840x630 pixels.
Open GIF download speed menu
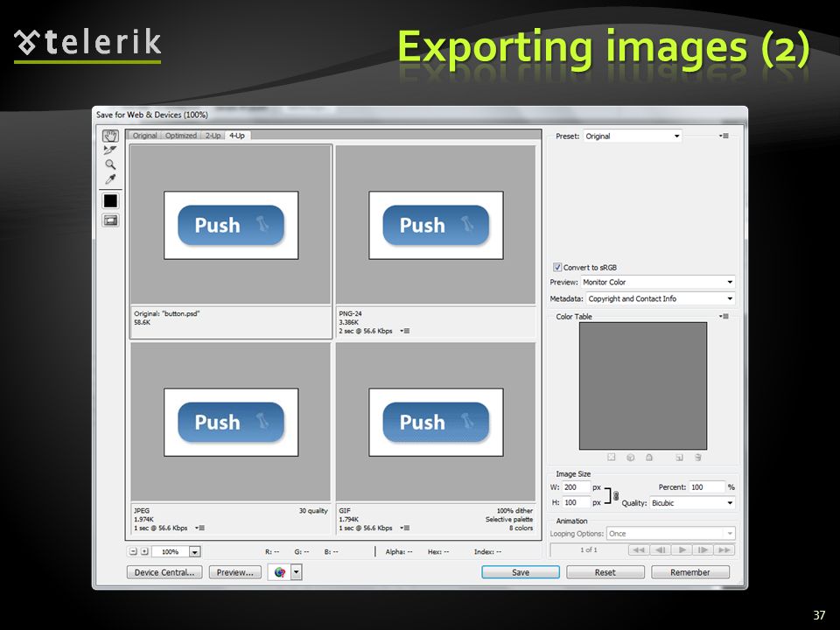coord(405,528)
